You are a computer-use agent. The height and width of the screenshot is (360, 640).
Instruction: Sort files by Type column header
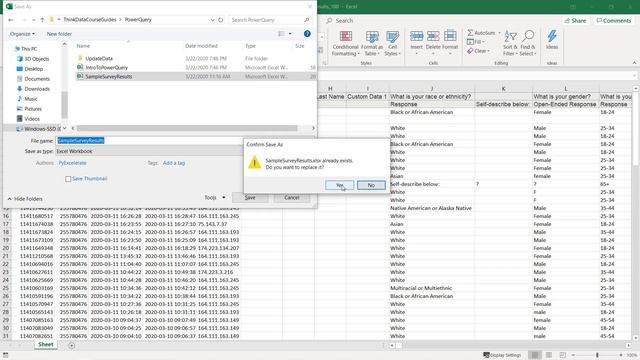tap(250, 46)
